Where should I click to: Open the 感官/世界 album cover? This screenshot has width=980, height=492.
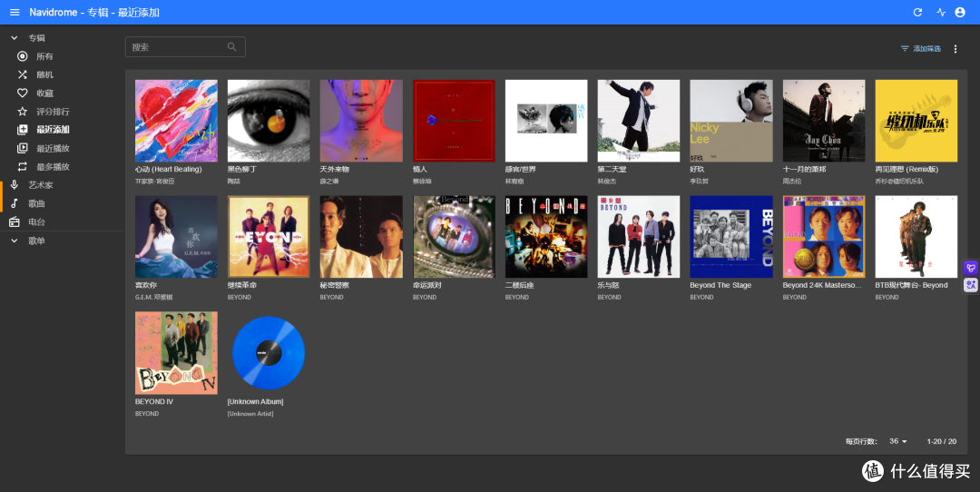pyautogui.click(x=546, y=121)
